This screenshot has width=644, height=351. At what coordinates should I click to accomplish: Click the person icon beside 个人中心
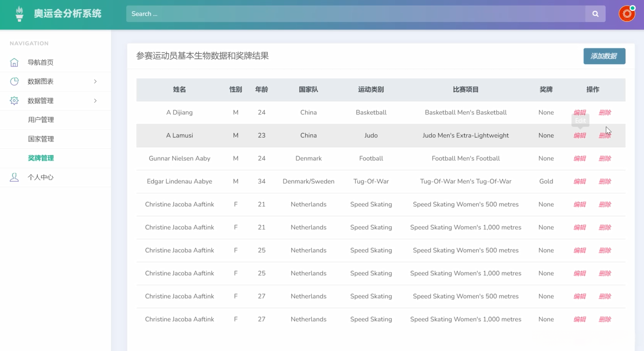point(14,177)
